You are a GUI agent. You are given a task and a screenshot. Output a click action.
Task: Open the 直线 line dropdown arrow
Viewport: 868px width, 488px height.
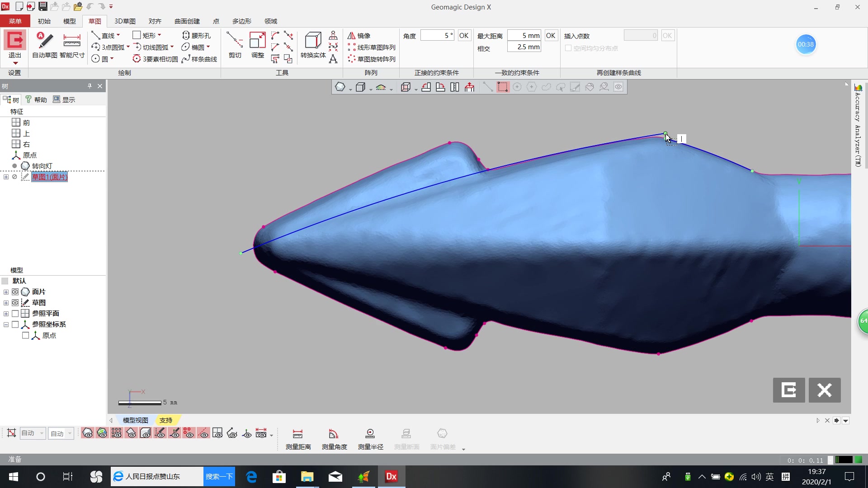(x=118, y=35)
